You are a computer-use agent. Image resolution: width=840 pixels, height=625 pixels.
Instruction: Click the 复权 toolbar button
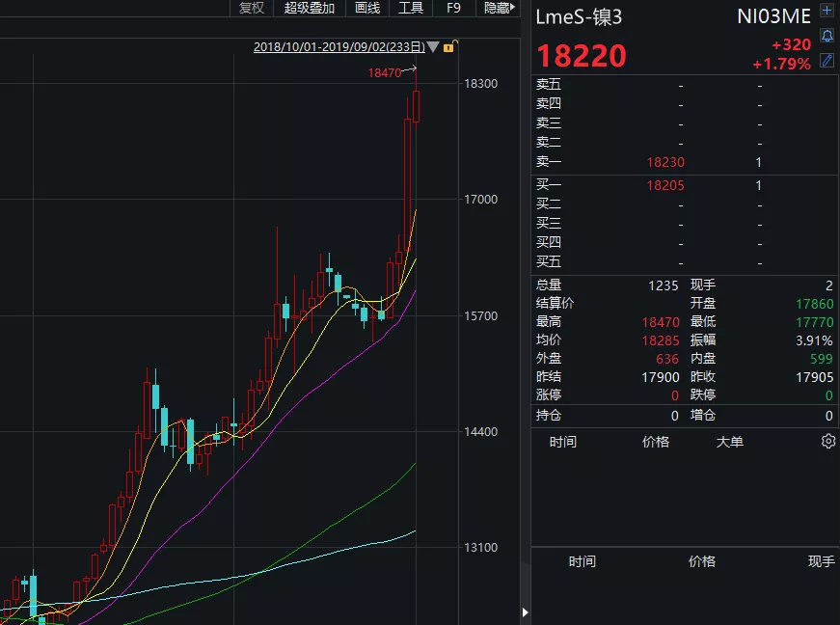click(252, 8)
